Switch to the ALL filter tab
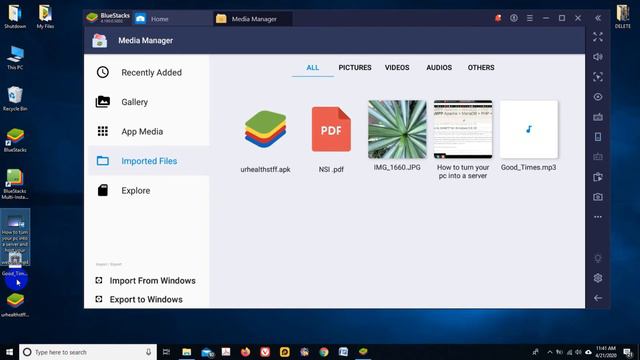640x360 pixels. 313,68
